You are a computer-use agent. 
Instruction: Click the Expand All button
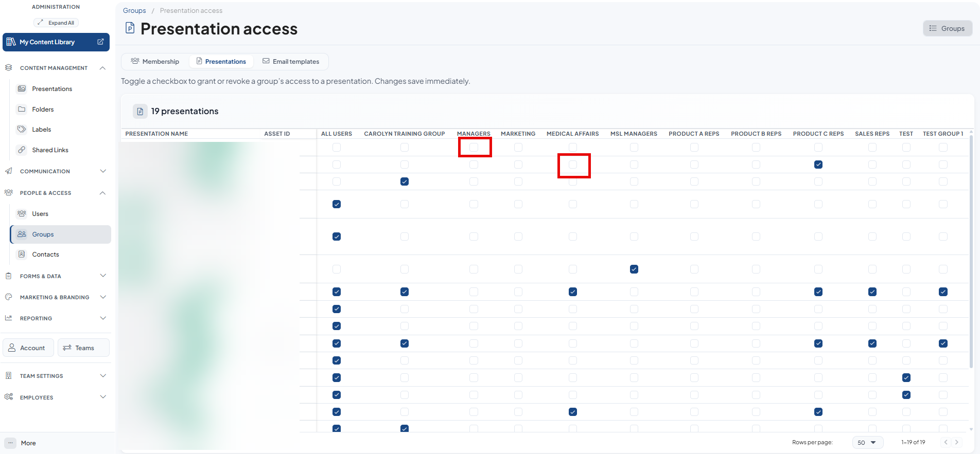pos(56,23)
